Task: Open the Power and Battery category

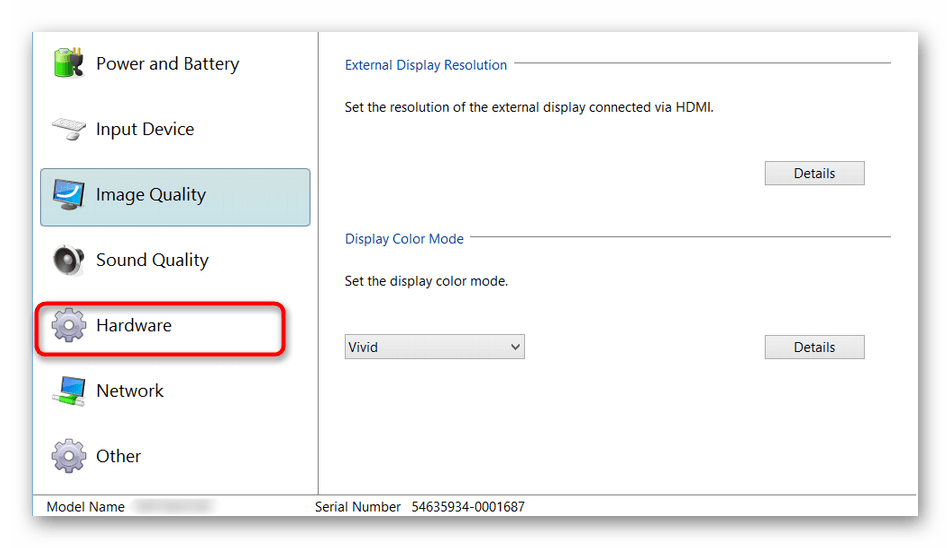Action: click(167, 64)
